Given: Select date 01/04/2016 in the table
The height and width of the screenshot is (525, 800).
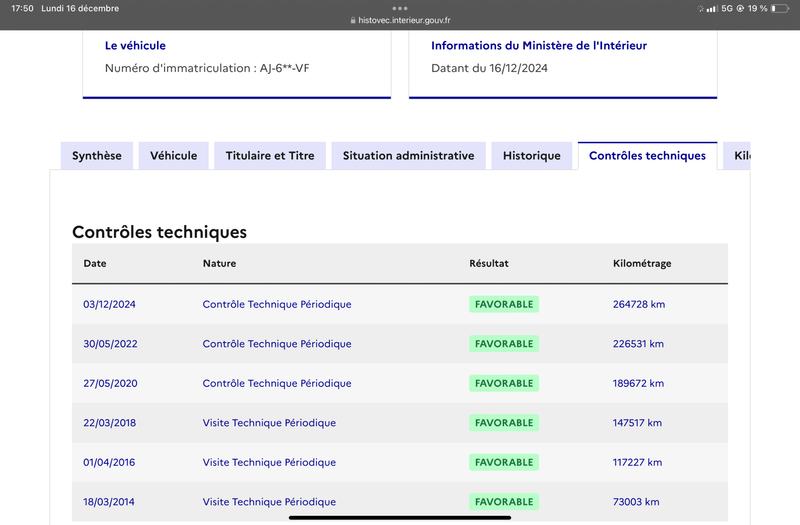Looking at the screenshot, I should 109,462.
